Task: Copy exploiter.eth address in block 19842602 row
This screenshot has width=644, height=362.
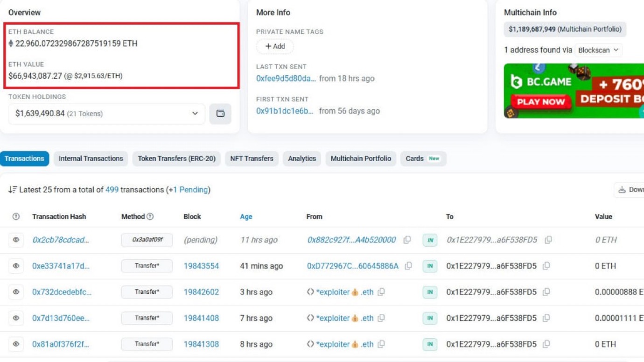Action: (381, 292)
